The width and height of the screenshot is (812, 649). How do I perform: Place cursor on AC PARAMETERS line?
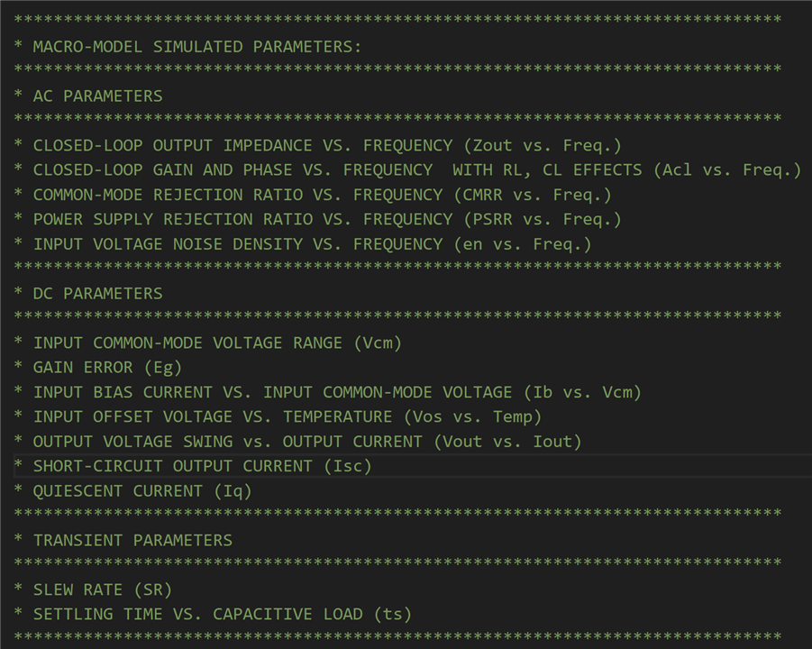tap(88, 96)
